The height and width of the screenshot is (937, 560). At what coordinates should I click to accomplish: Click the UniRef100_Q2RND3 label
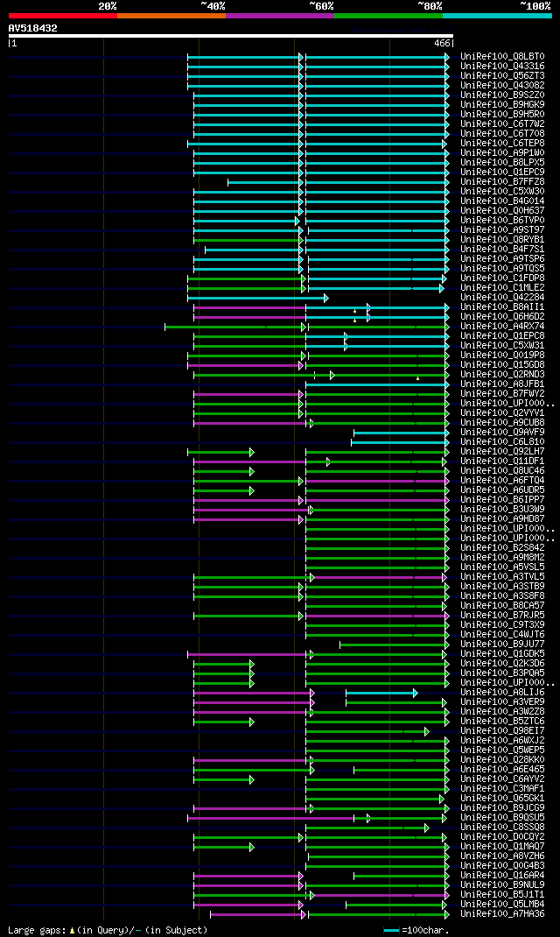tap(502, 375)
